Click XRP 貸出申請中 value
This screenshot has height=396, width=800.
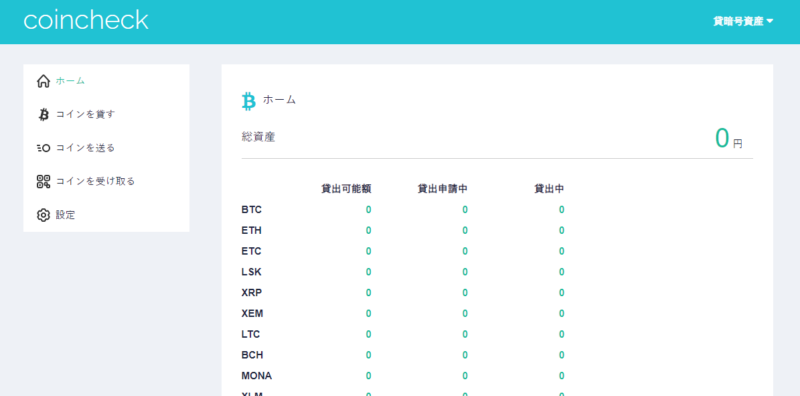(465, 293)
